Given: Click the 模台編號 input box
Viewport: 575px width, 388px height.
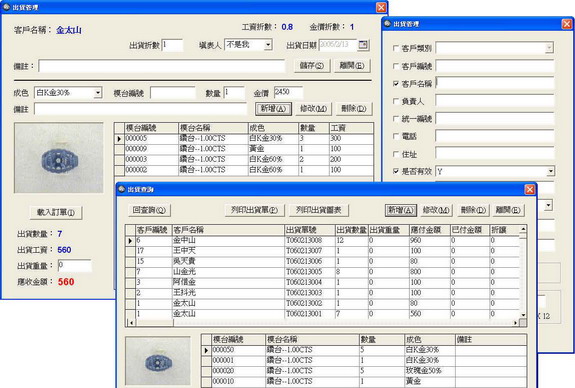Looking at the screenshot, I should 172,93.
